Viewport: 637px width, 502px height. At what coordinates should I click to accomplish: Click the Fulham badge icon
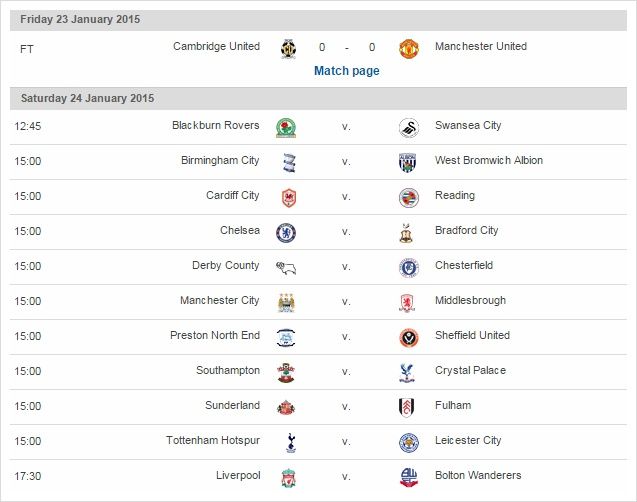click(x=407, y=407)
